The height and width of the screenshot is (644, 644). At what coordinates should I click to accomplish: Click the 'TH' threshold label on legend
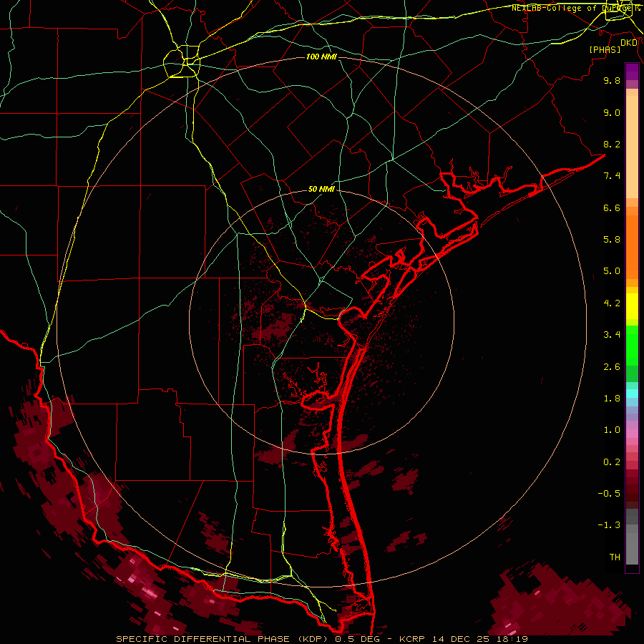(615, 557)
